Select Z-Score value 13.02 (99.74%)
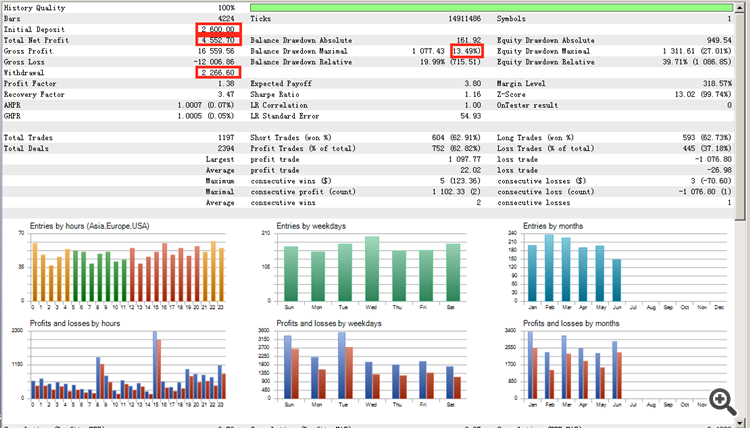750x428 pixels. coord(703,95)
